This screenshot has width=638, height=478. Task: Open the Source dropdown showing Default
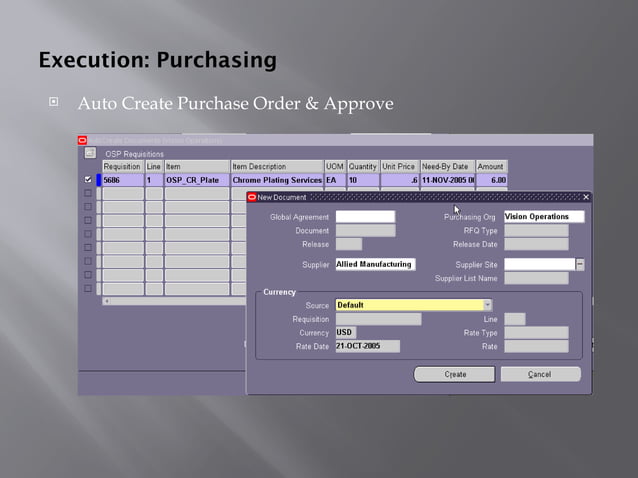487,305
